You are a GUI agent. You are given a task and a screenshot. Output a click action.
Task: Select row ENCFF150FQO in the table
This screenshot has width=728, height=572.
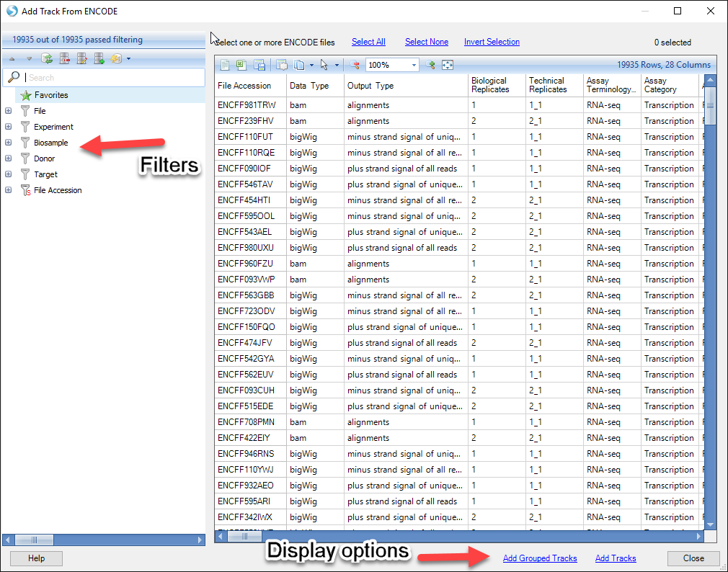458,327
